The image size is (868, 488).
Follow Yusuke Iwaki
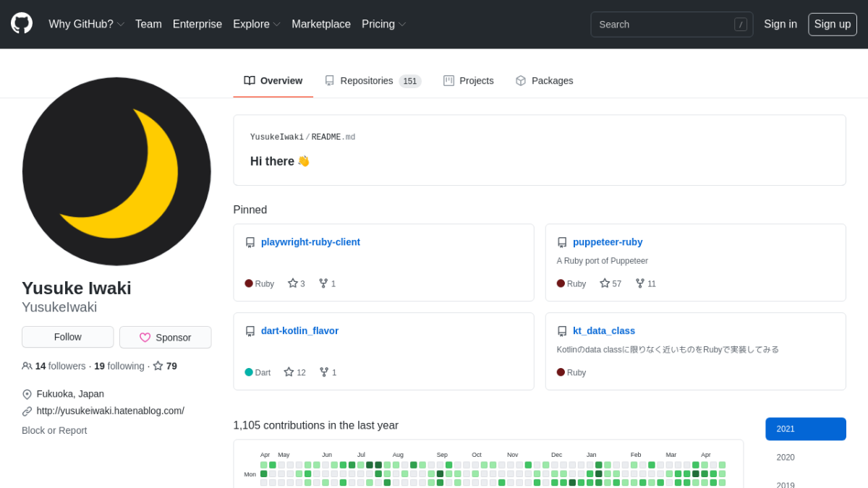pos(68,337)
